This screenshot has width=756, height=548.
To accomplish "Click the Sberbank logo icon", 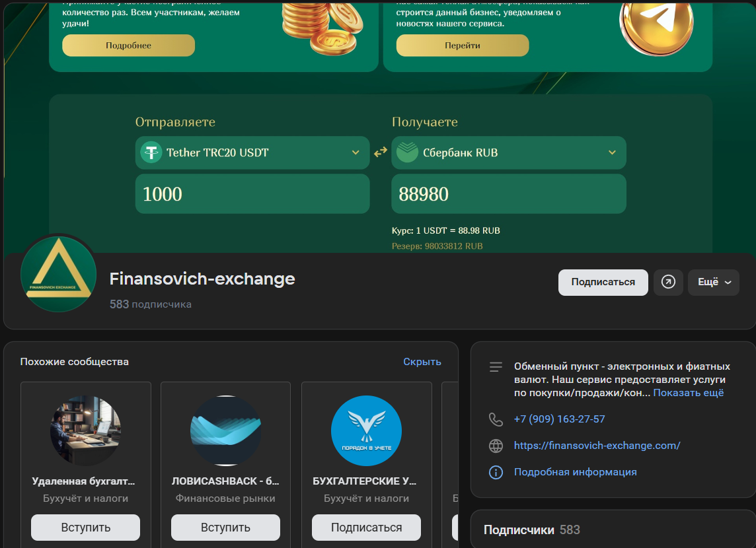I will 408,153.
